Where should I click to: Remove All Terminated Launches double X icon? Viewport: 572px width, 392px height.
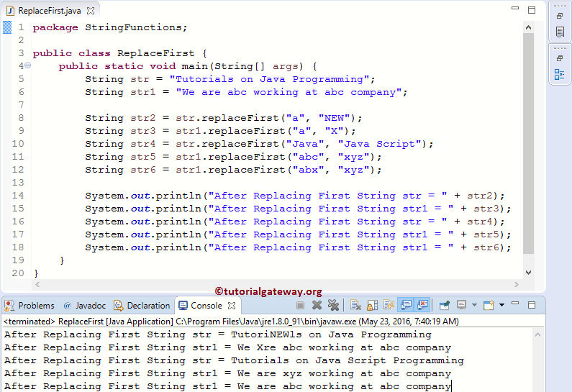pos(333,305)
